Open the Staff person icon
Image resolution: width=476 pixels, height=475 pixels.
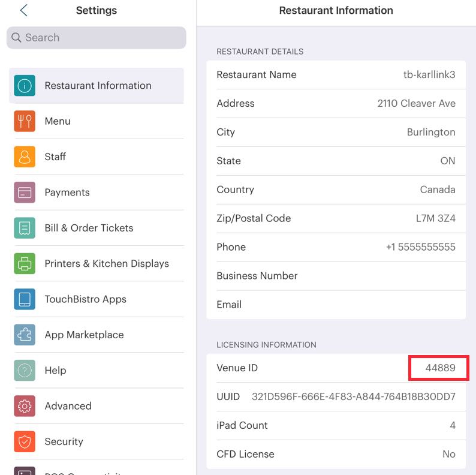coord(25,157)
